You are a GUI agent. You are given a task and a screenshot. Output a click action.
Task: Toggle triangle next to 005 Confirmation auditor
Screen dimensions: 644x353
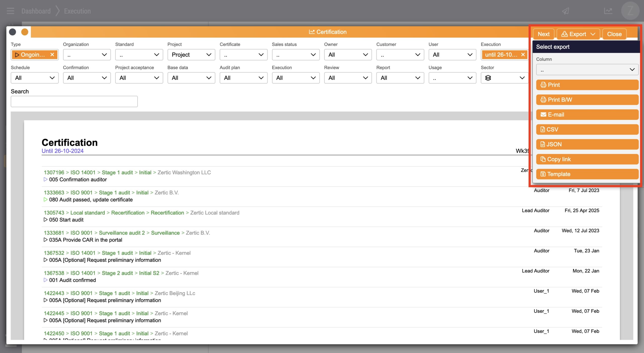point(46,179)
